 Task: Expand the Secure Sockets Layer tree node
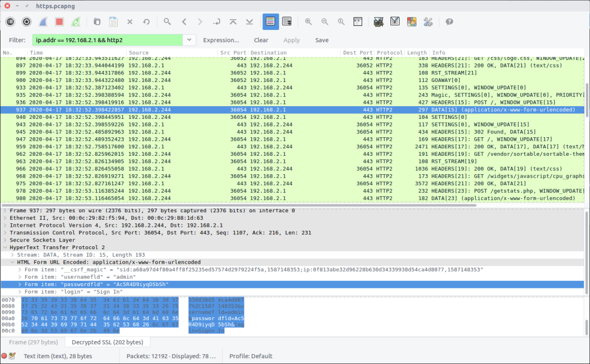pyautogui.click(x=5, y=240)
